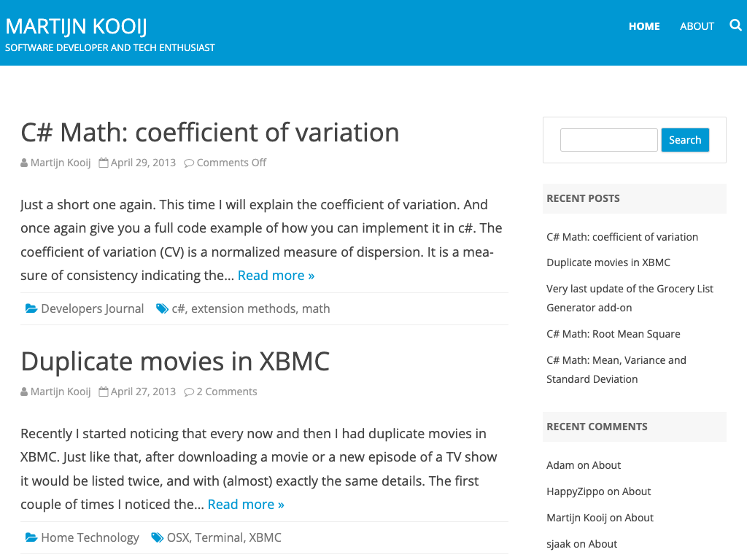
Task: Focus the sidebar search text field
Action: 608,140
